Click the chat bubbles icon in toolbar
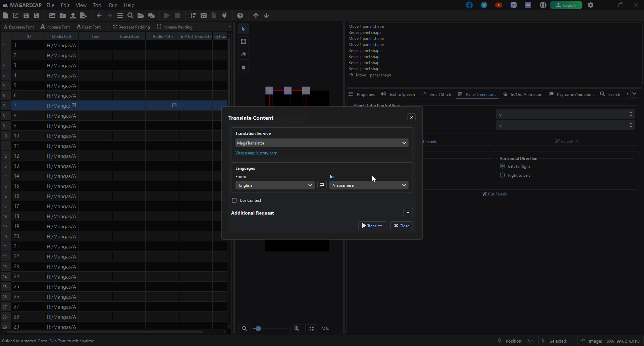644x346 pixels. tap(151, 15)
